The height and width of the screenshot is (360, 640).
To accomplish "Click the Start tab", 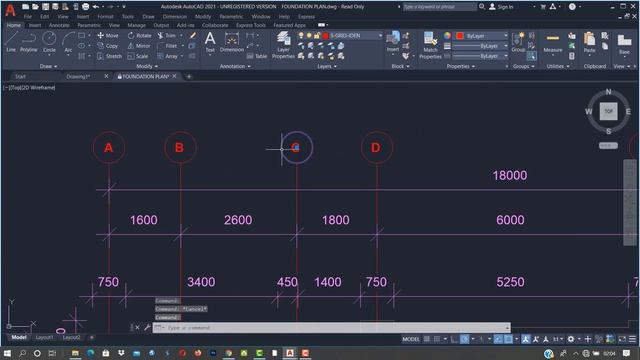I will (x=20, y=76).
